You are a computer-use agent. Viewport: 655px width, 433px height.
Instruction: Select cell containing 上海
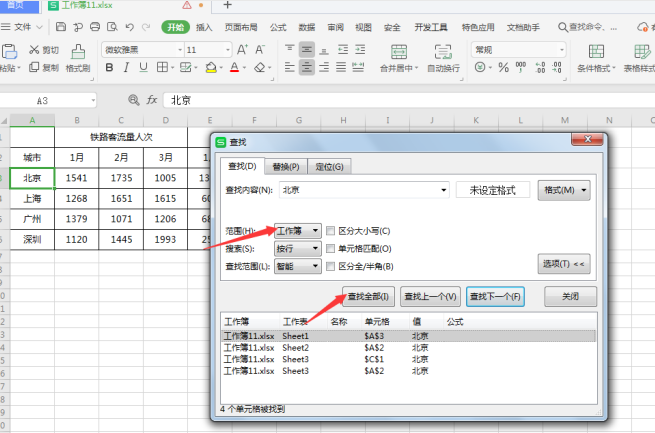pos(32,199)
